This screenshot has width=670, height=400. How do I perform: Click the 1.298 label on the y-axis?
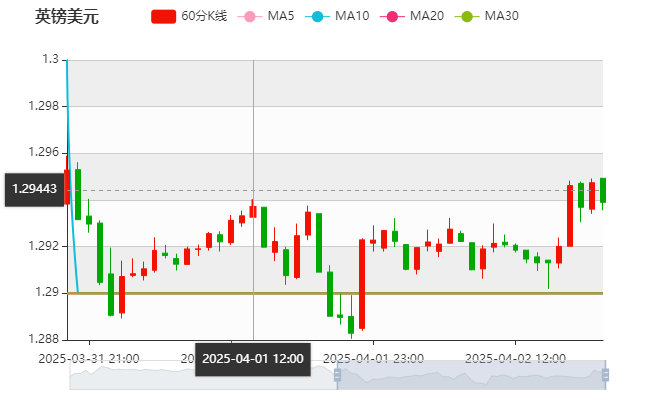click(x=45, y=105)
